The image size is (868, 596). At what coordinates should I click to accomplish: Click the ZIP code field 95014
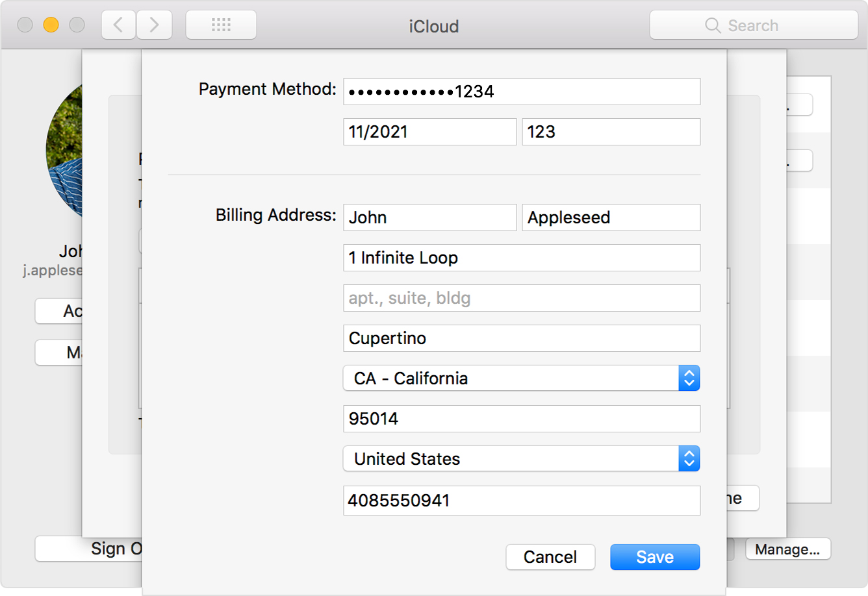click(522, 419)
